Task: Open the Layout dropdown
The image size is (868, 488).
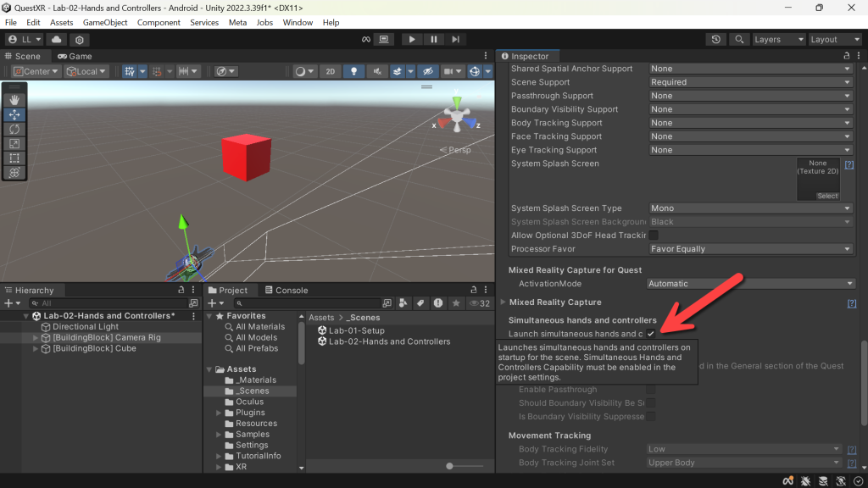Action: pyautogui.click(x=835, y=39)
